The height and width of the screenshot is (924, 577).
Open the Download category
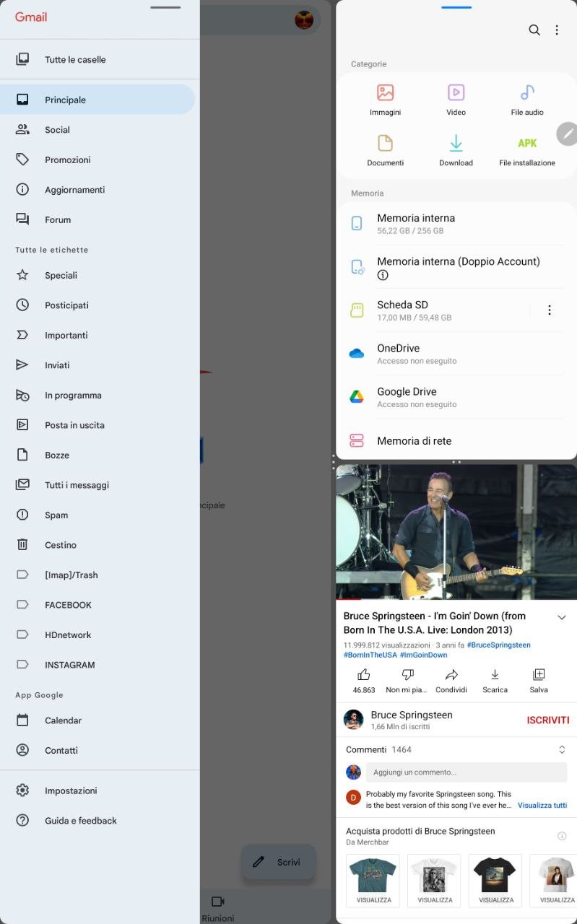click(456, 150)
